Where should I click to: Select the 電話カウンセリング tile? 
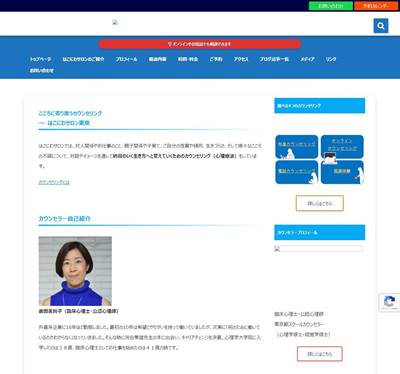coord(297,172)
